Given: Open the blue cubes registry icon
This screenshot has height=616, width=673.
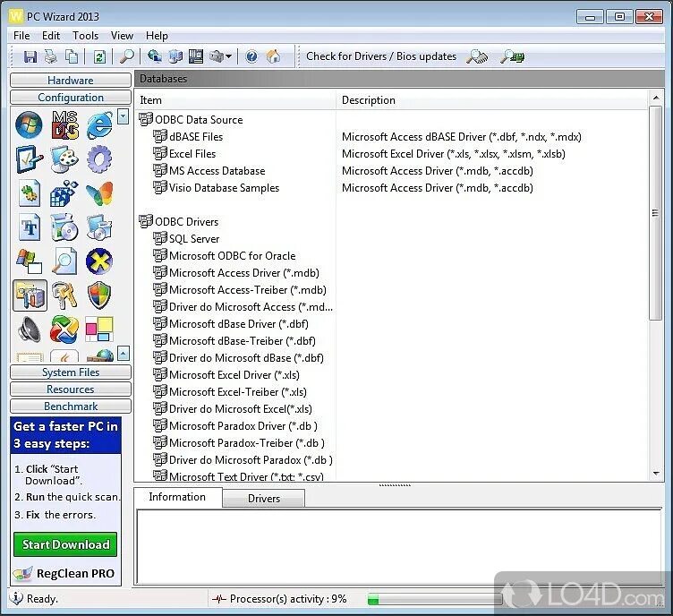Looking at the screenshot, I should (64, 193).
